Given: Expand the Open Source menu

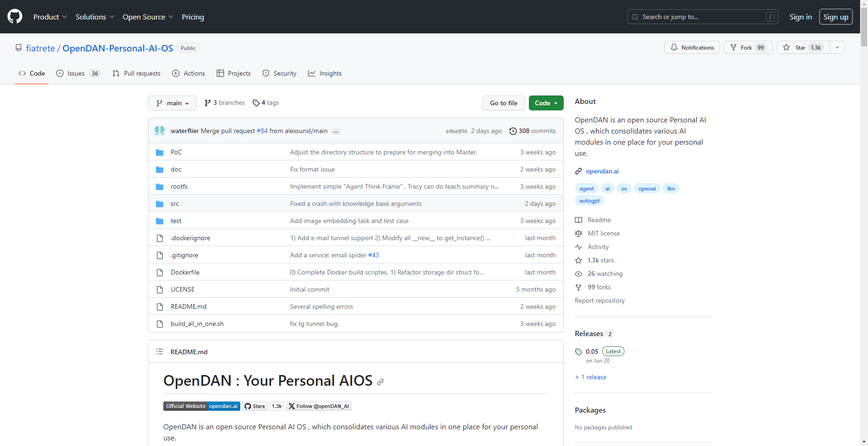Looking at the screenshot, I should coord(148,17).
